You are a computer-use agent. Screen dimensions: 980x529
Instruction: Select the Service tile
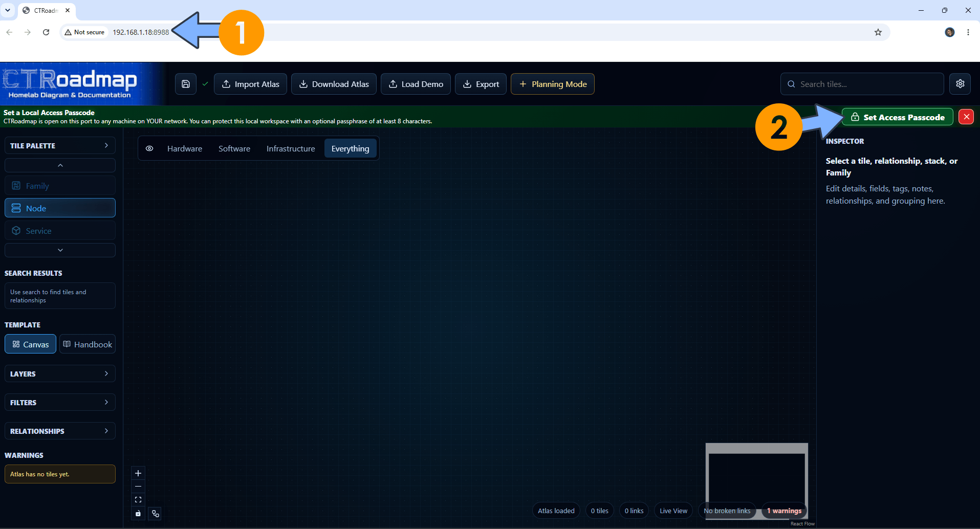60,231
